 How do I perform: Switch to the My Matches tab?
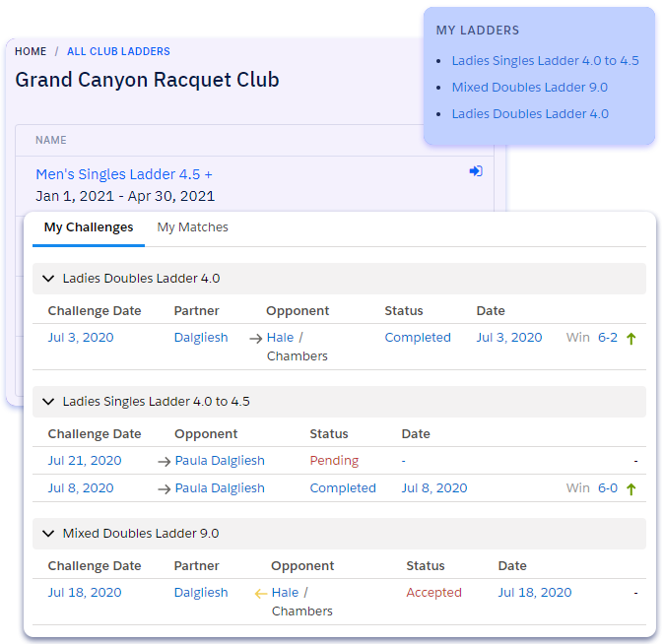click(x=192, y=227)
